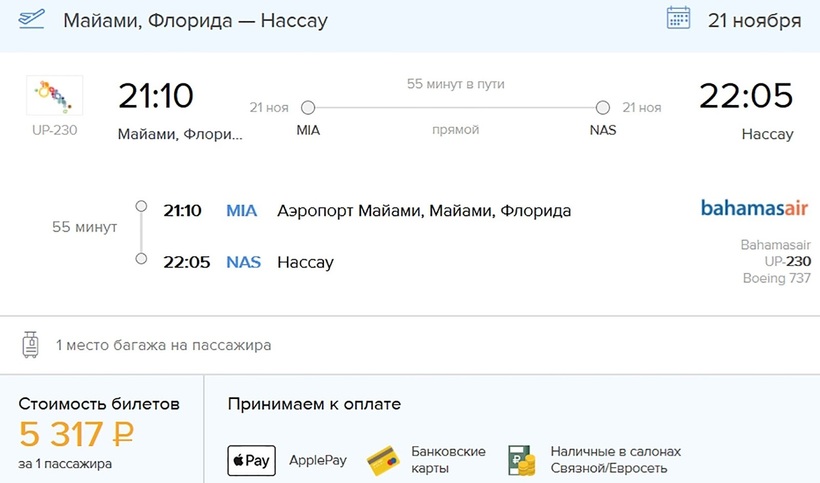Select the cash payment icon

pos(520,460)
